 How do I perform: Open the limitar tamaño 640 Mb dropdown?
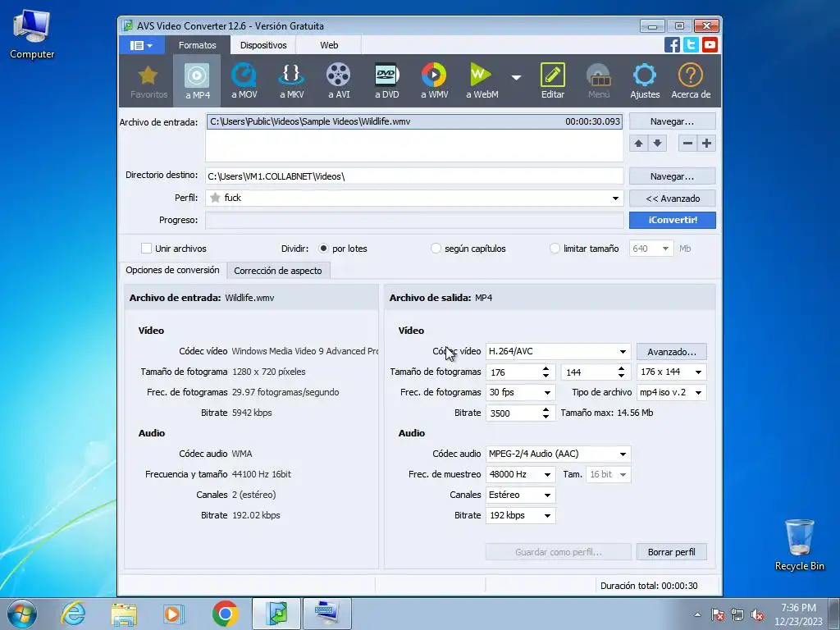(x=651, y=249)
